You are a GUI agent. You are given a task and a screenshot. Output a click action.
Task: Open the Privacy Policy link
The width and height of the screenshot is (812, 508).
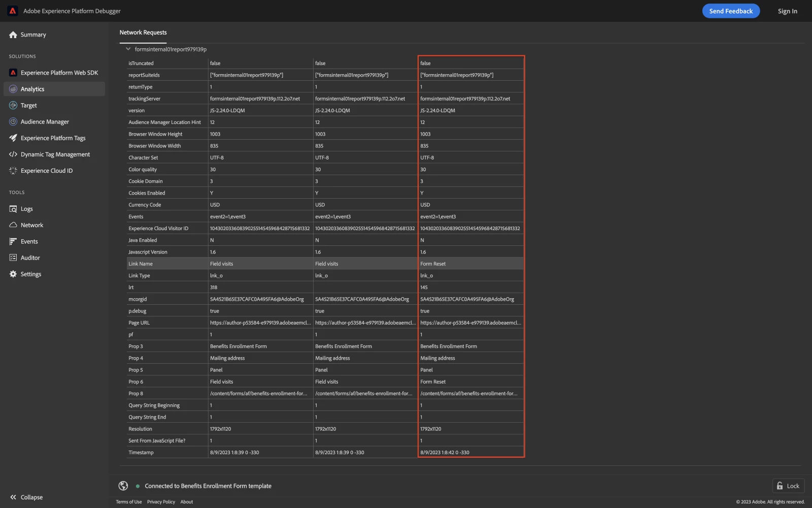[161, 502]
